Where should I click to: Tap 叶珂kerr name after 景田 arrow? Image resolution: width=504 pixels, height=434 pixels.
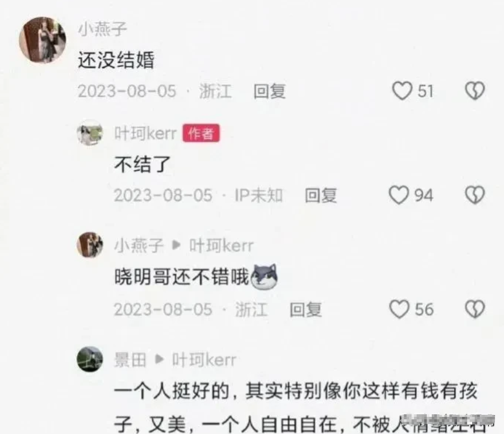click(x=205, y=359)
